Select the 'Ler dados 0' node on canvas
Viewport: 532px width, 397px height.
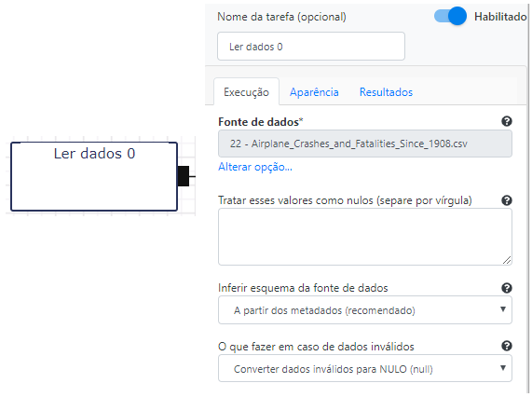click(94, 176)
